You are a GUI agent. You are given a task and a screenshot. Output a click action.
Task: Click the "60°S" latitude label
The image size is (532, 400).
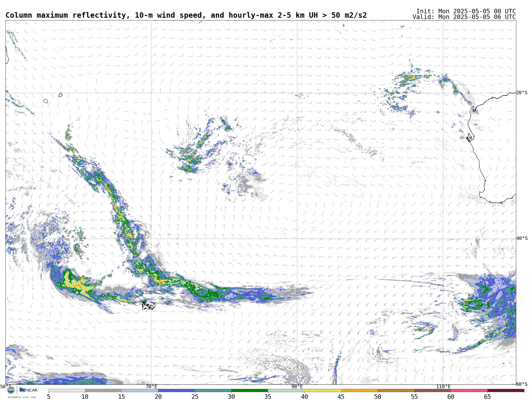point(522,384)
